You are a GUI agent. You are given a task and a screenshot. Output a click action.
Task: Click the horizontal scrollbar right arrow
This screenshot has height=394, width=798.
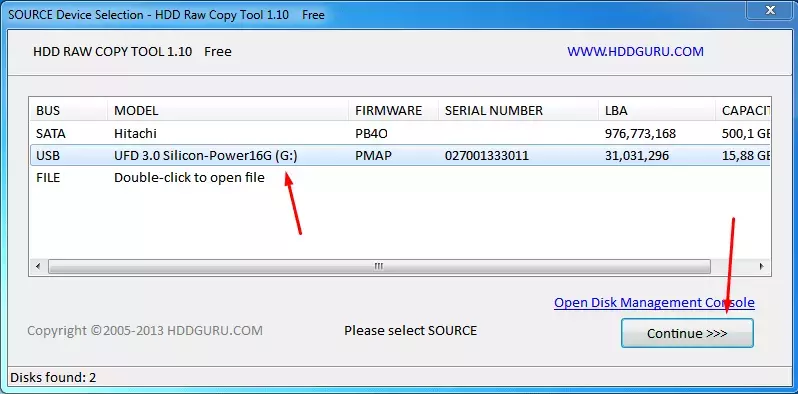(761, 266)
